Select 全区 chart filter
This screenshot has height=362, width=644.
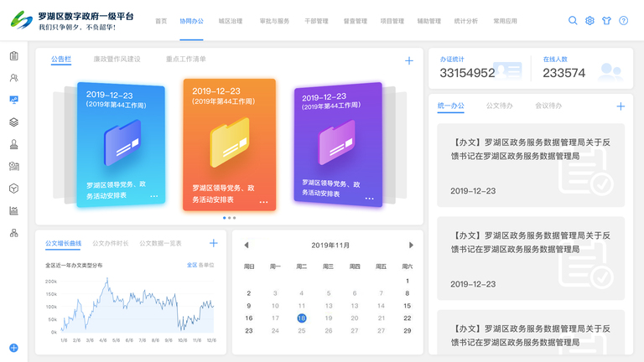click(x=192, y=265)
